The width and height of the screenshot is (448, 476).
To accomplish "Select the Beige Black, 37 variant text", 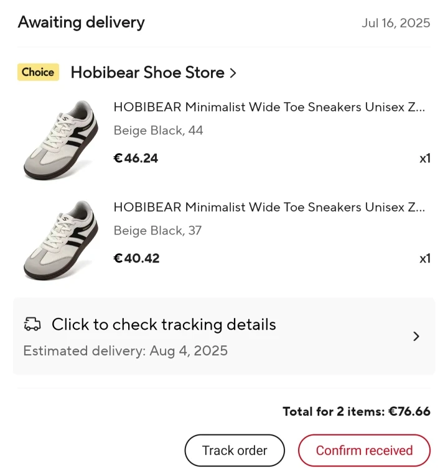I will [x=157, y=231].
